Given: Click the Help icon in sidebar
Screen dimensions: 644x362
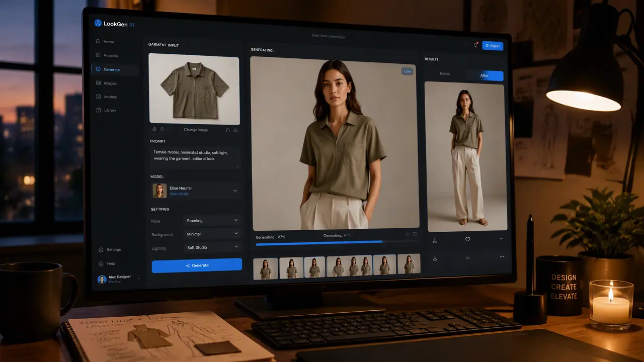Looking at the screenshot, I should (x=101, y=263).
